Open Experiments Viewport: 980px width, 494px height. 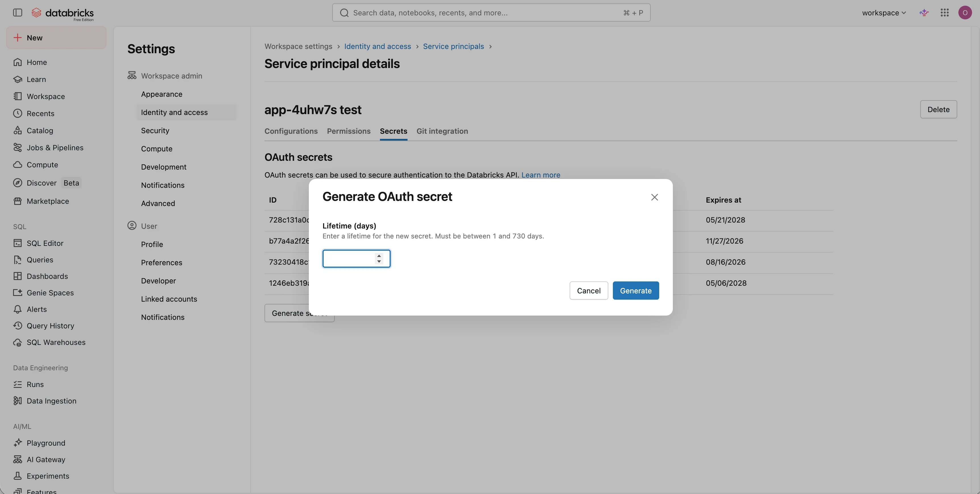tap(56, 476)
